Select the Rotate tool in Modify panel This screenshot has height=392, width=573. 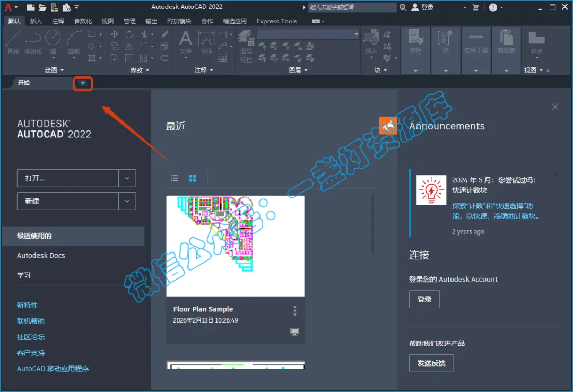click(x=129, y=34)
